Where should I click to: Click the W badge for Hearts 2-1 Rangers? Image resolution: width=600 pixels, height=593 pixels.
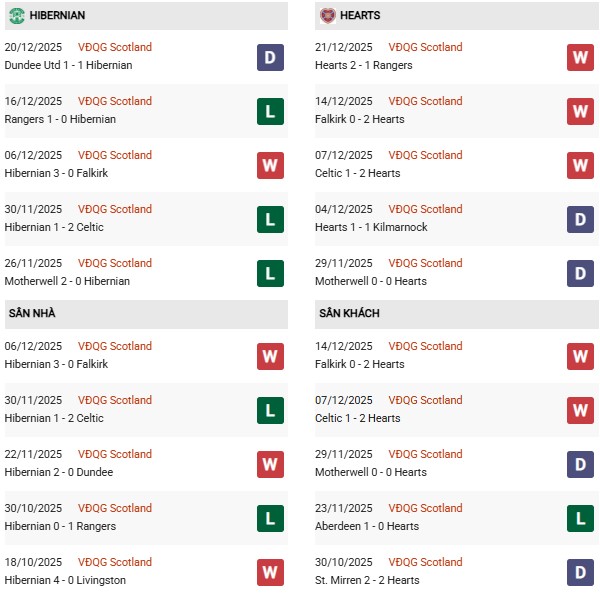[x=580, y=57]
